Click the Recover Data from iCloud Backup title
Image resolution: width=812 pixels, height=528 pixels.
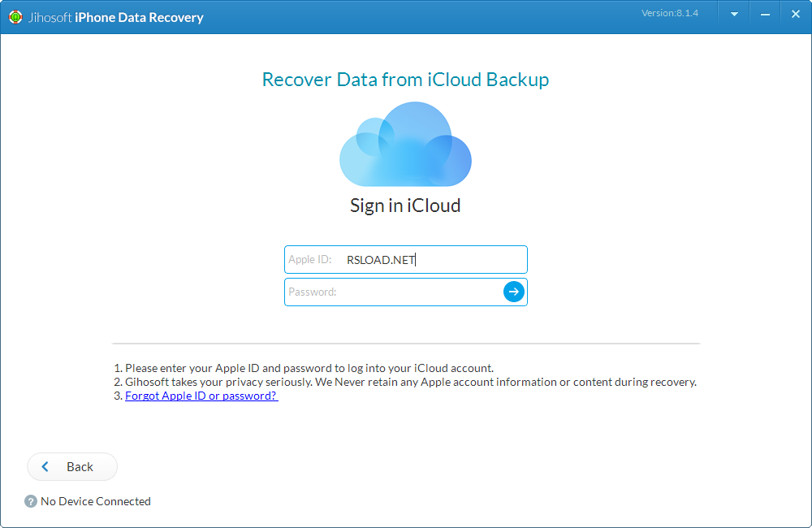[x=405, y=80]
